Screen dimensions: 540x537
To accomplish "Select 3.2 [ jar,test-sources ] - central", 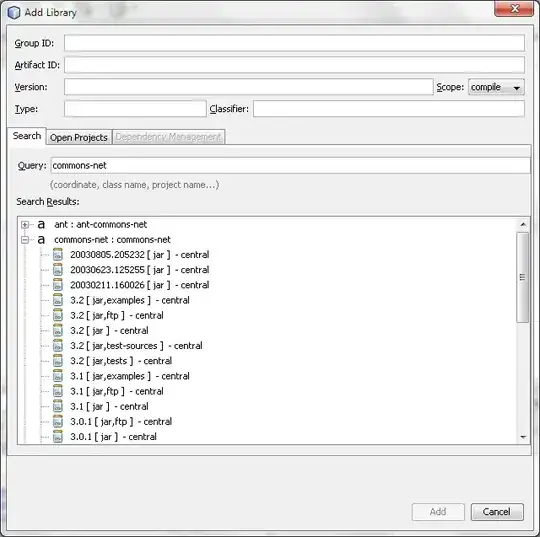I will point(136,345).
